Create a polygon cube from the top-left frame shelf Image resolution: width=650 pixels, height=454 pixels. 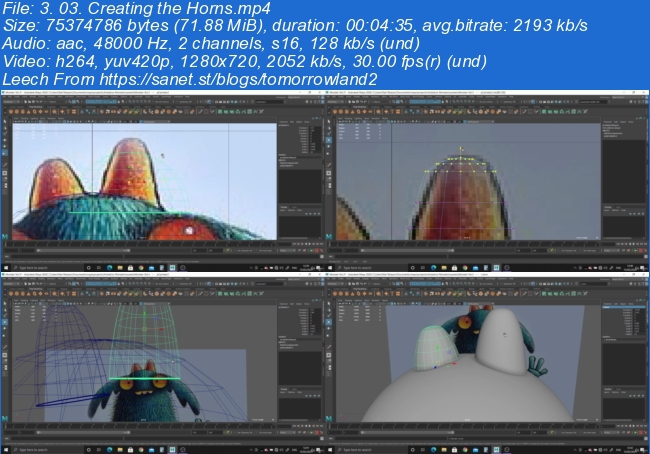17,112
